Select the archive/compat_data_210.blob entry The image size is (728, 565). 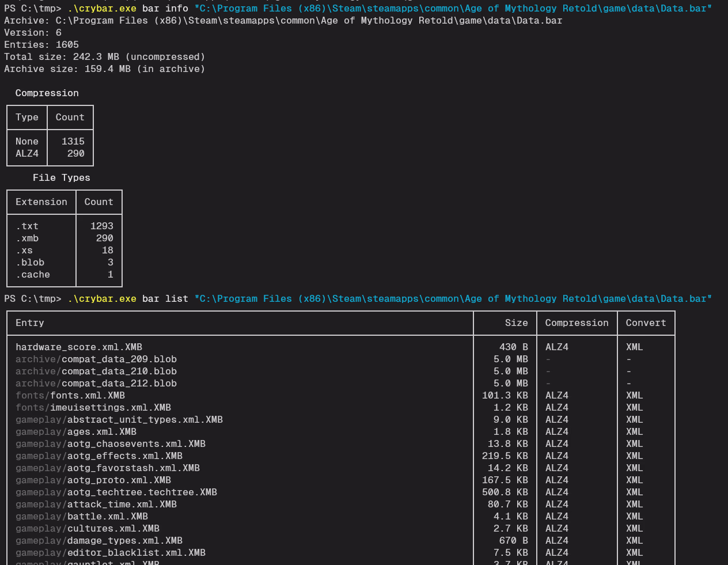tap(96, 371)
